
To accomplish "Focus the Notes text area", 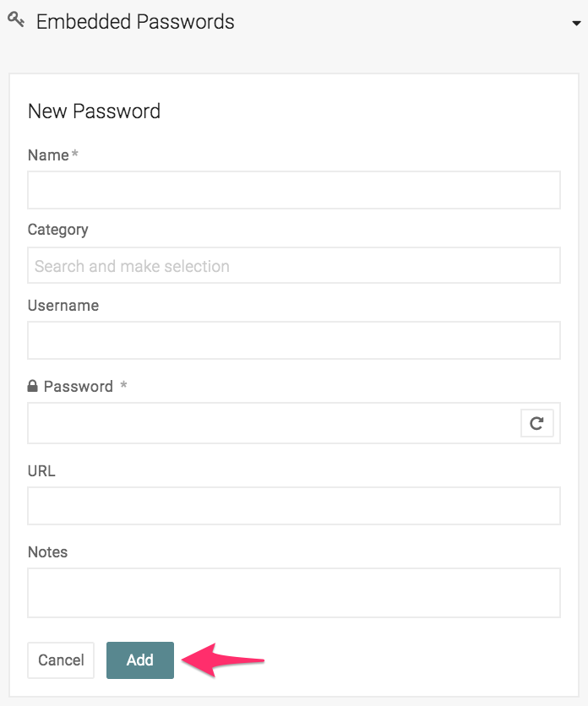I will click(x=294, y=592).
